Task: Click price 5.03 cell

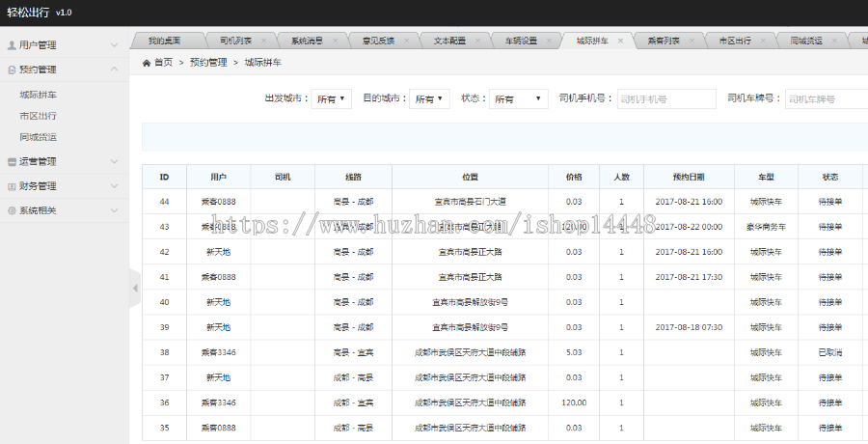Action: click(574, 352)
